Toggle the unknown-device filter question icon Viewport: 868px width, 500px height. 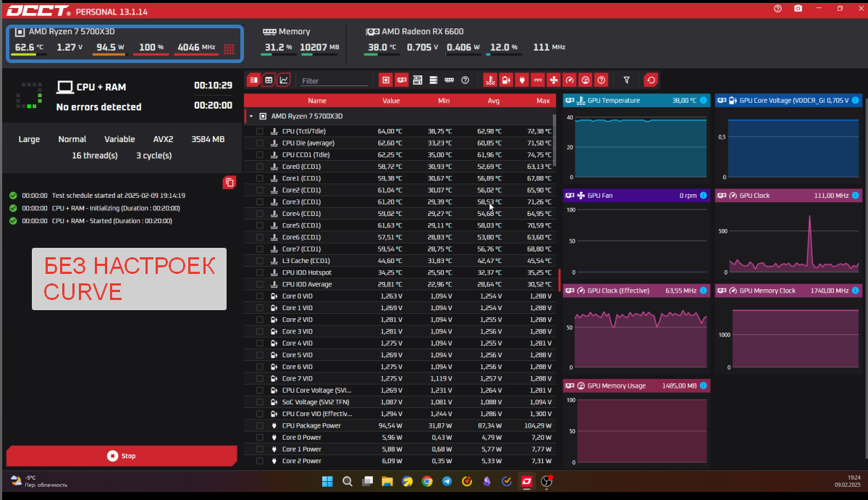point(465,80)
